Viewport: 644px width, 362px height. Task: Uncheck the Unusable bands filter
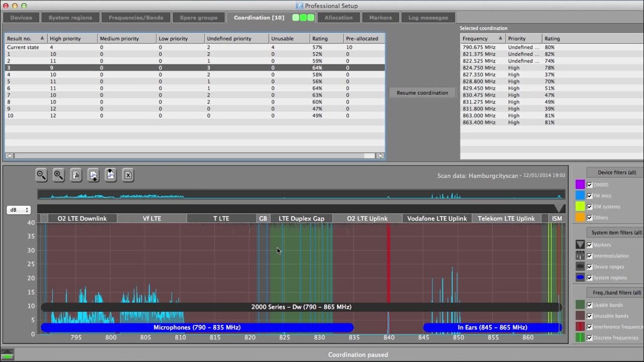pos(590,316)
